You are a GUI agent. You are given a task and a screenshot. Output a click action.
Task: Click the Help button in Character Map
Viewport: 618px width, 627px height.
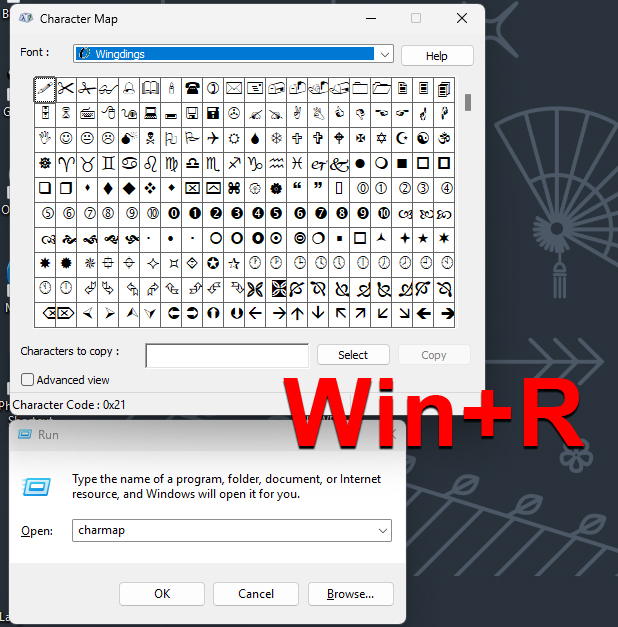pos(436,56)
